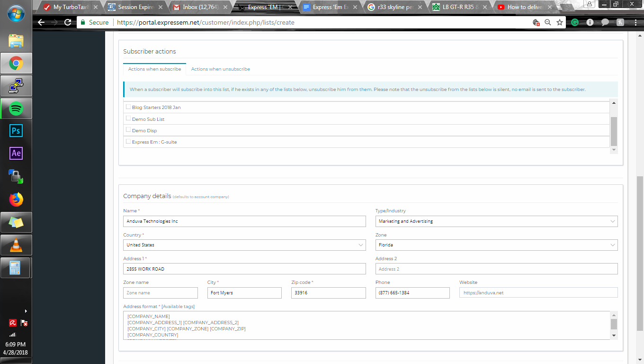Click the Avira antivirus tray icon
The height and width of the screenshot is (364, 644).
(x=13, y=323)
